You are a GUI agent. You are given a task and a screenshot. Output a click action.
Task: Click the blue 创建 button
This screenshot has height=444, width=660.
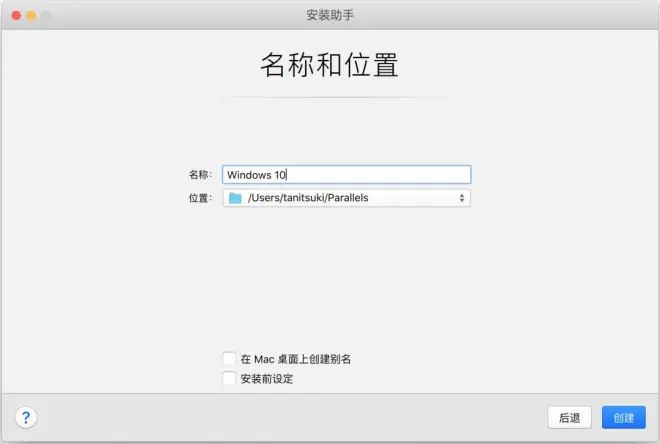623,417
